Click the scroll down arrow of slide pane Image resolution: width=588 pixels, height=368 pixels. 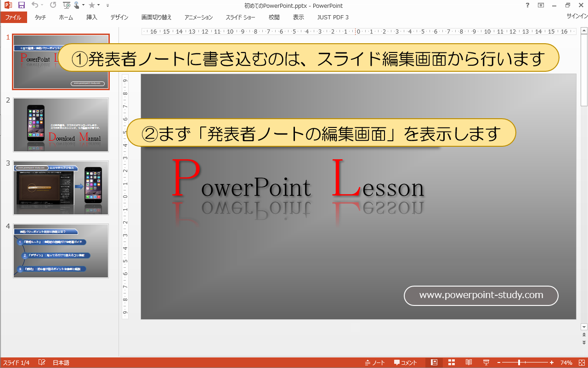[584, 327]
